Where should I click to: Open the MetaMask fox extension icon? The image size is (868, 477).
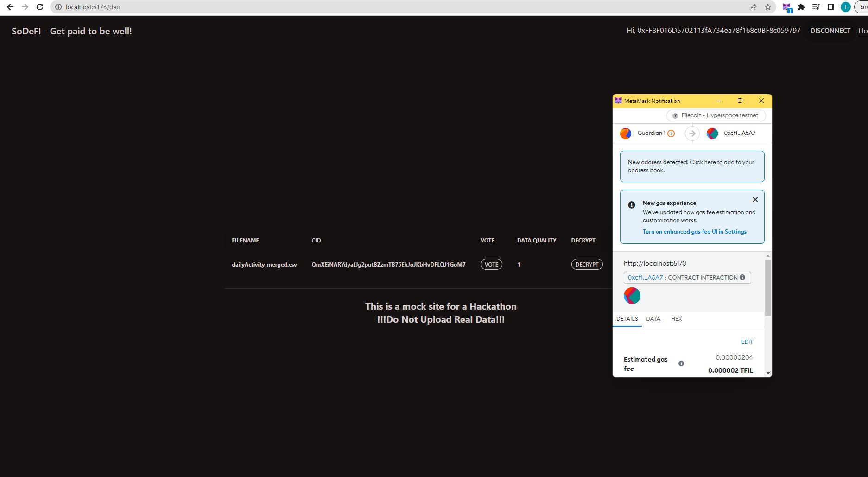[x=787, y=7]
